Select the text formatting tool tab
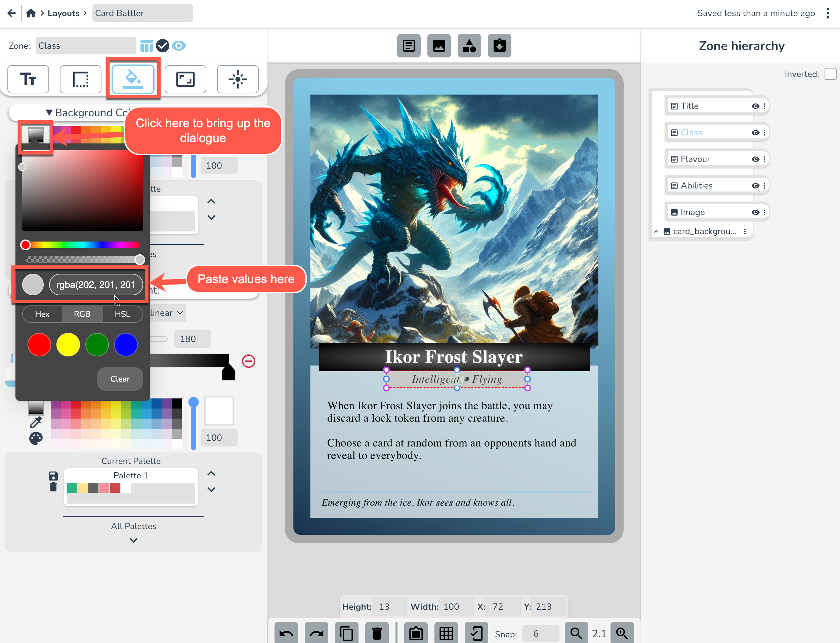 coord(28,79)
